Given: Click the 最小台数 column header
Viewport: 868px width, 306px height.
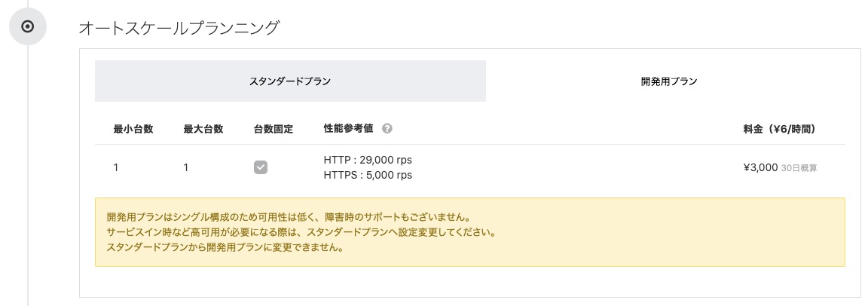Looking at the screenshot, I should tap(133, 129).
